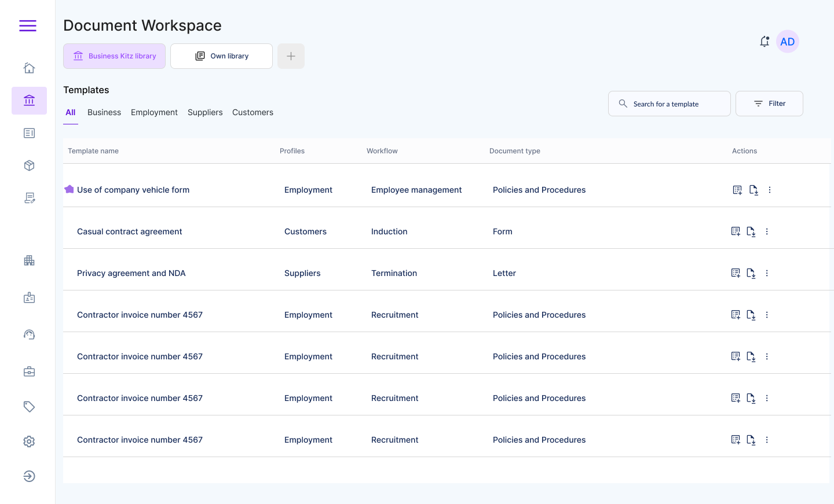Open the Filter panel

[x=769, y=103]
